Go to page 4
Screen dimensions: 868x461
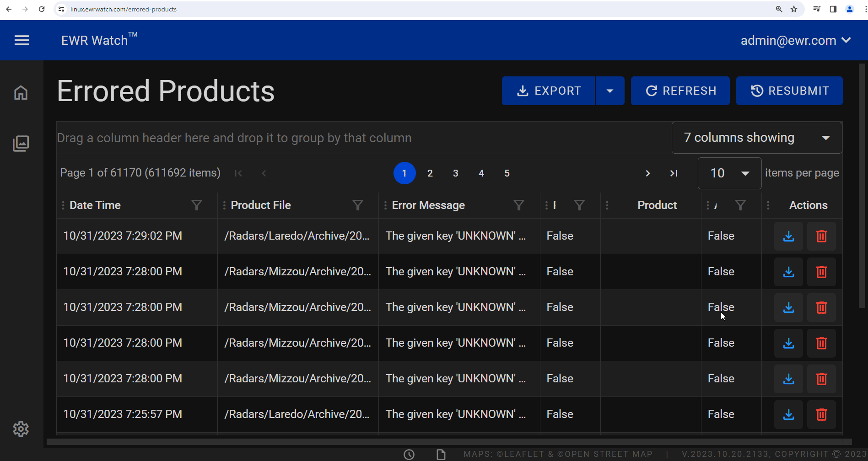pyautogui.click(x=481, y=173)
